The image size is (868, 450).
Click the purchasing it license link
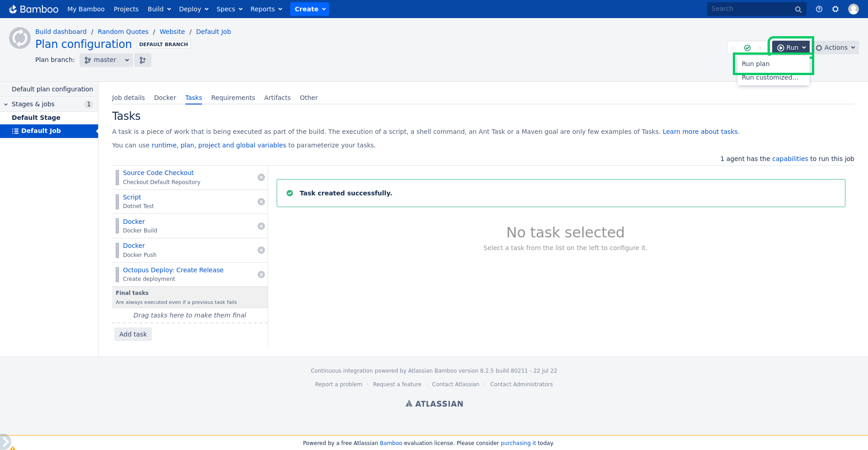(x=518, y=443)
